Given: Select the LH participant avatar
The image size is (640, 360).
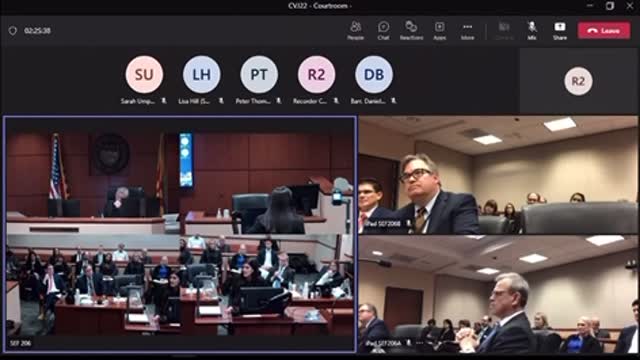Looking at the screenshot, I should tap(202, 75).
